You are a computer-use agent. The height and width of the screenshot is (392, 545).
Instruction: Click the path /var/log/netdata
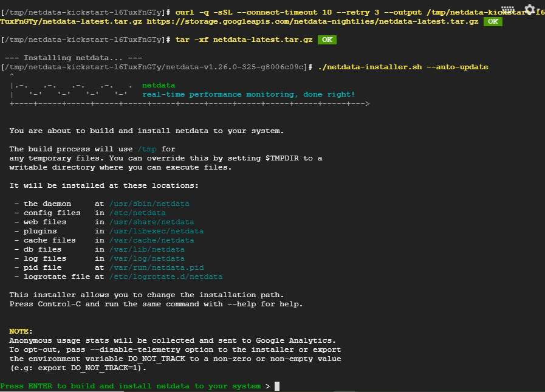147,258
